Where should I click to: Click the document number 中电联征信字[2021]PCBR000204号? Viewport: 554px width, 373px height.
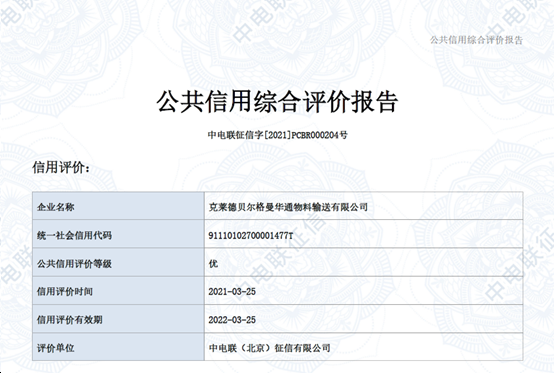pyautogui.click(x=277, y=135)
